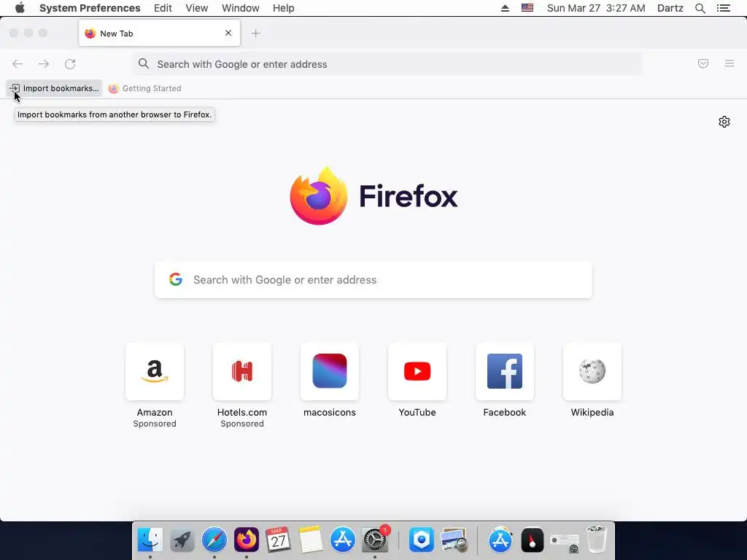Close the New Tab tab
Screen dimensions: 747x560
tap(228, 33)
